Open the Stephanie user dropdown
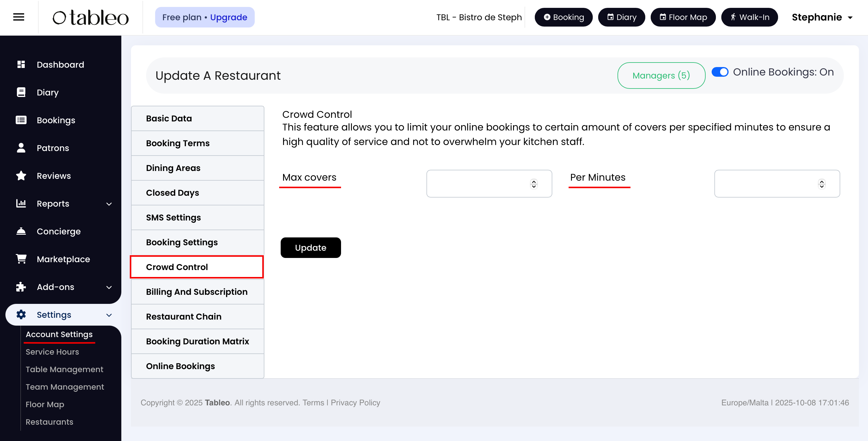This screenshot has width=868, height=441. coord(822,17)
